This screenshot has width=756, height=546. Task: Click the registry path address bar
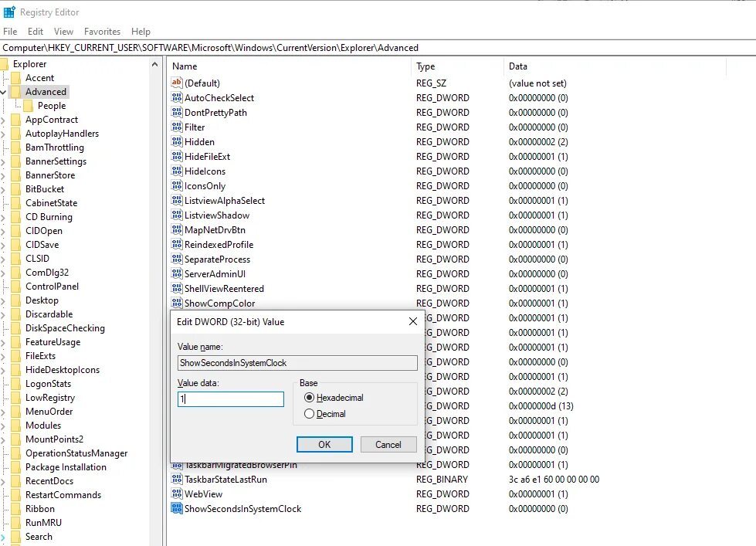(378, 48)
